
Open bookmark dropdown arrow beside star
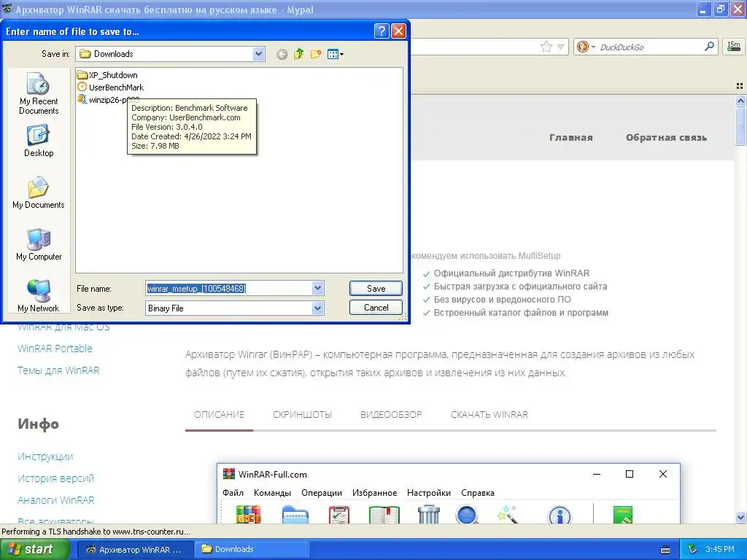coord(561,47)
